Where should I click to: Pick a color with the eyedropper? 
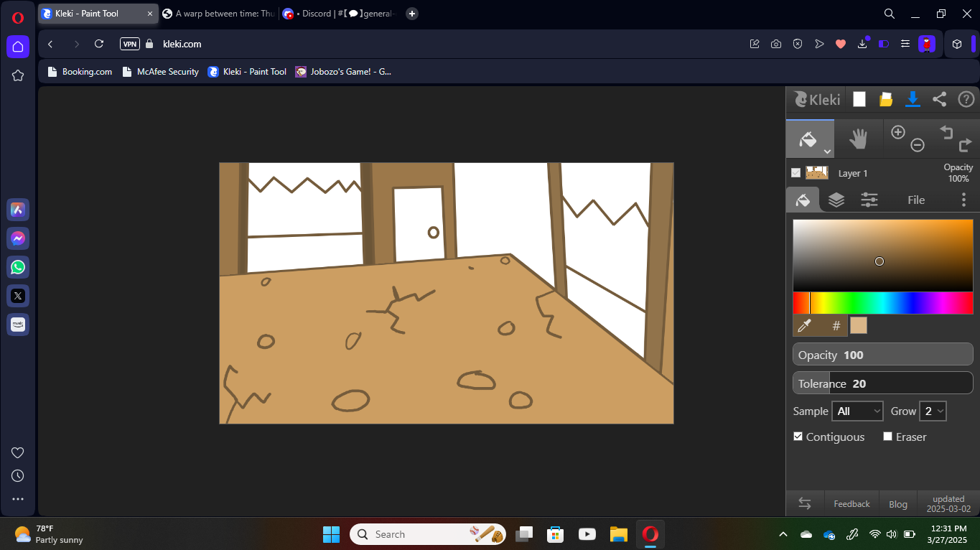[x=804, y=326]
